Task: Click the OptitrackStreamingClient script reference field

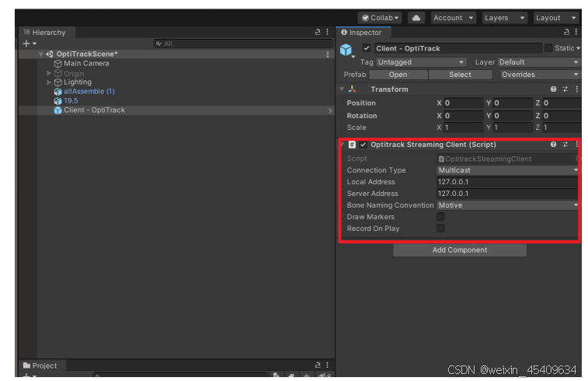Action: click(x=506, y=159)
